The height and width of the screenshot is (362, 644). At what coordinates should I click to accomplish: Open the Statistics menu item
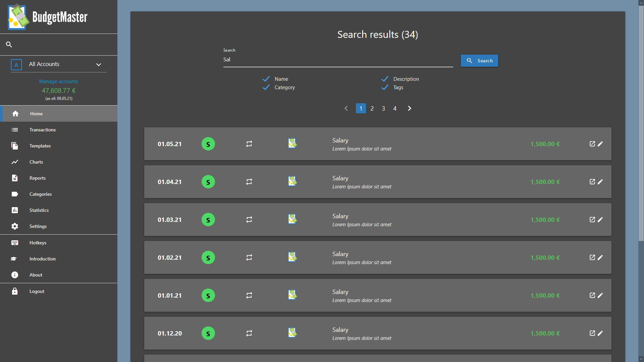point(59,210)
